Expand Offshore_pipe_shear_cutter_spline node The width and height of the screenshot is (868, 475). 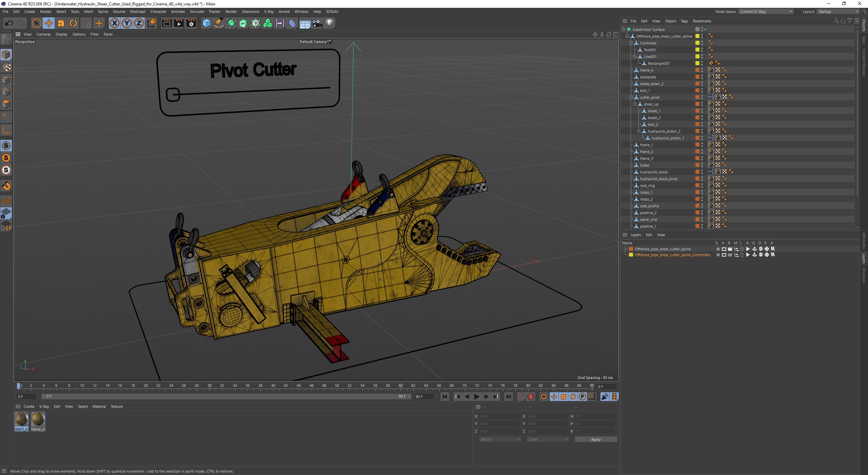(627, 36)
